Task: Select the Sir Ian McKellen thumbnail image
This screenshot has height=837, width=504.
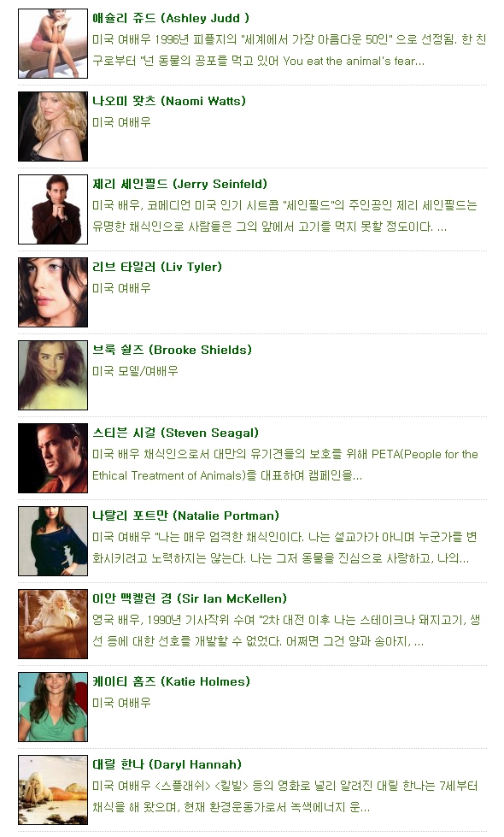Action: [53, 624]
